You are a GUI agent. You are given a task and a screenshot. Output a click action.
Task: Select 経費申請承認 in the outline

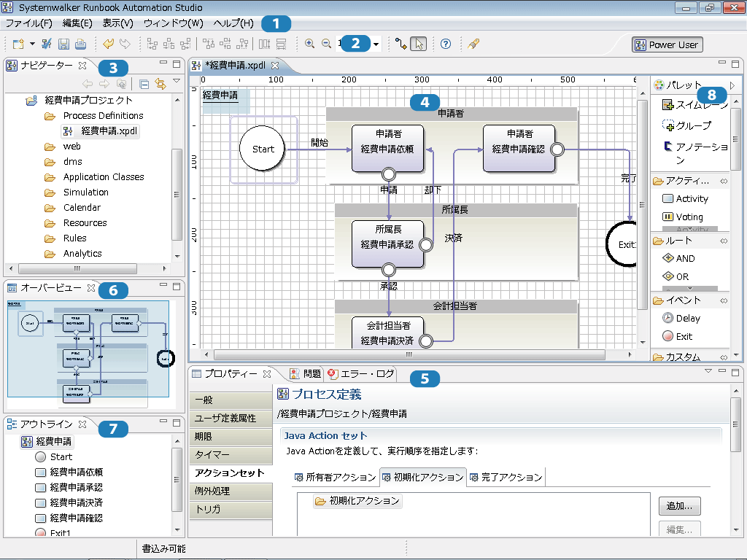tap(69, 488)
